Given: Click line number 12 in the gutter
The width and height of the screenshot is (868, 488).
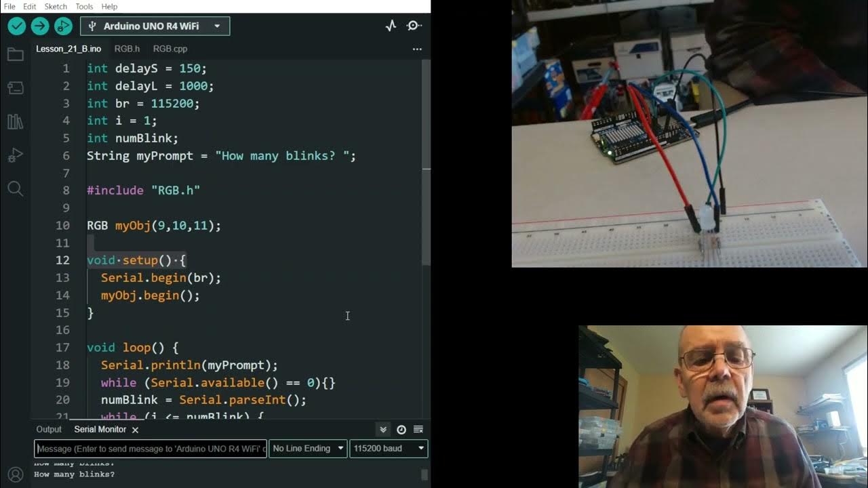Looking at the screenshot, I should coord(62,260).
